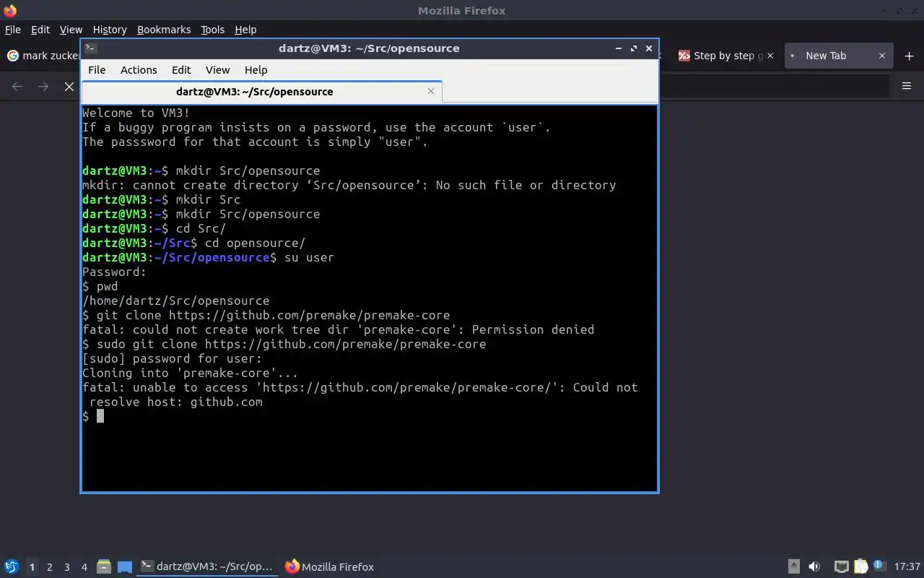Open the network connection tray icon
The height and width of the screenshot is (578, 924).
841,566
